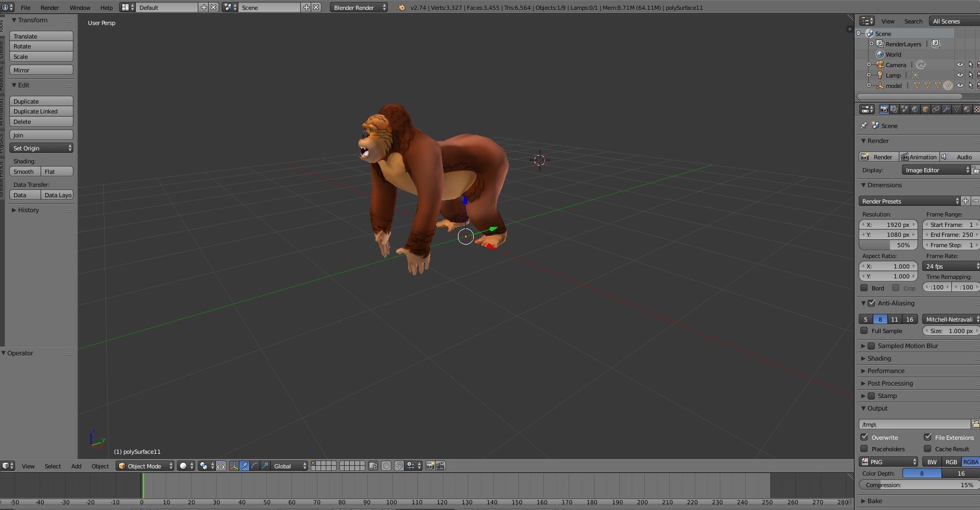The width and height of the screenshot is (980, 510).
Task: Uncheck the Overwrite checkbox
Action: [x=864, y=437]
